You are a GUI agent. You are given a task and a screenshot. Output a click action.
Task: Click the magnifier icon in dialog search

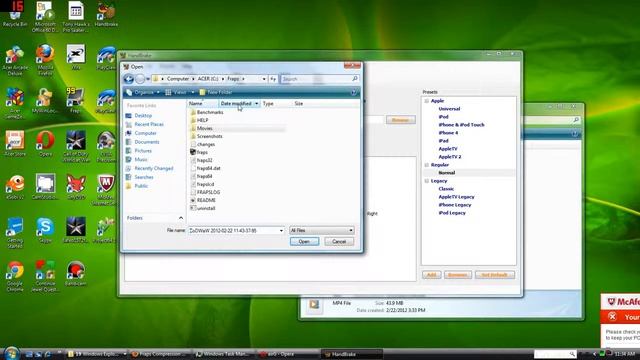[355, 79]
